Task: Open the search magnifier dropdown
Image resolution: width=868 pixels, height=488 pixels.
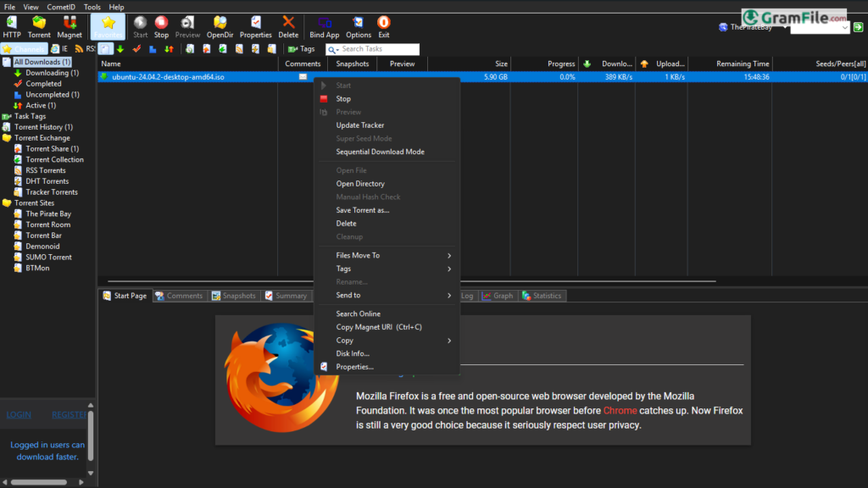Action: [332, 50]
